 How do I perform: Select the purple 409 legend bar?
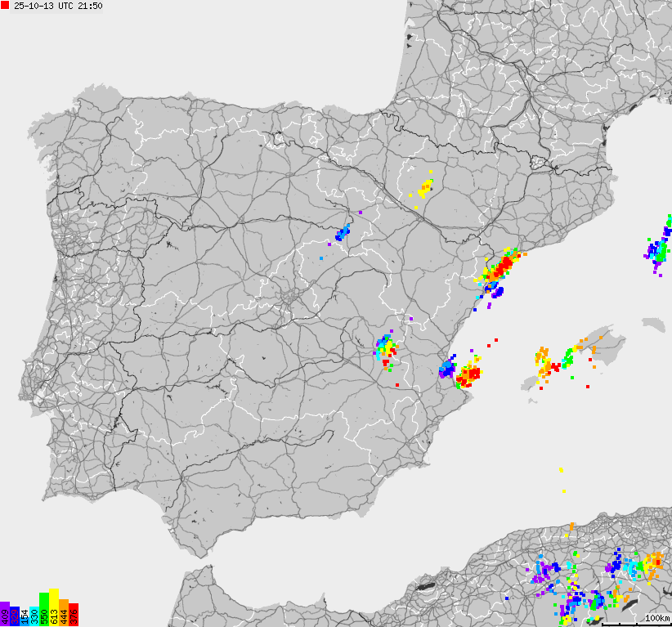(x=5, y=615)
